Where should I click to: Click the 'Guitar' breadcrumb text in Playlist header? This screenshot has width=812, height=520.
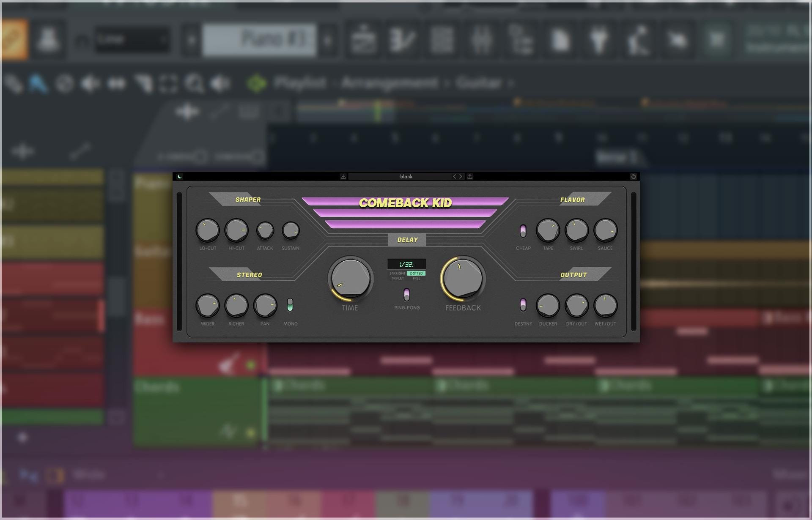coord(479,83)
